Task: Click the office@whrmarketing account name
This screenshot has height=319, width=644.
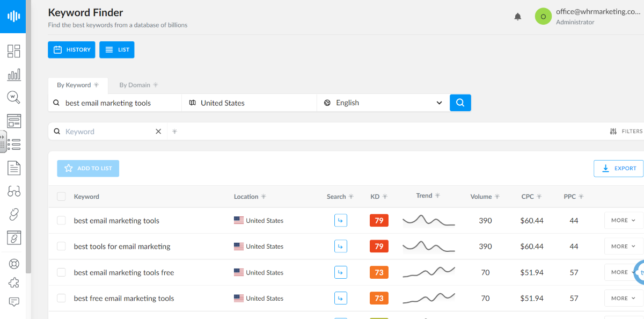Action: click(598, 12)
